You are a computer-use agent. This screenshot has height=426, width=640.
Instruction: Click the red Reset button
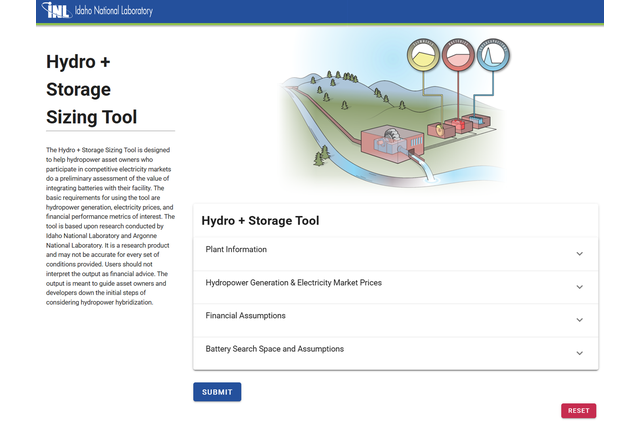pos(578,410)
